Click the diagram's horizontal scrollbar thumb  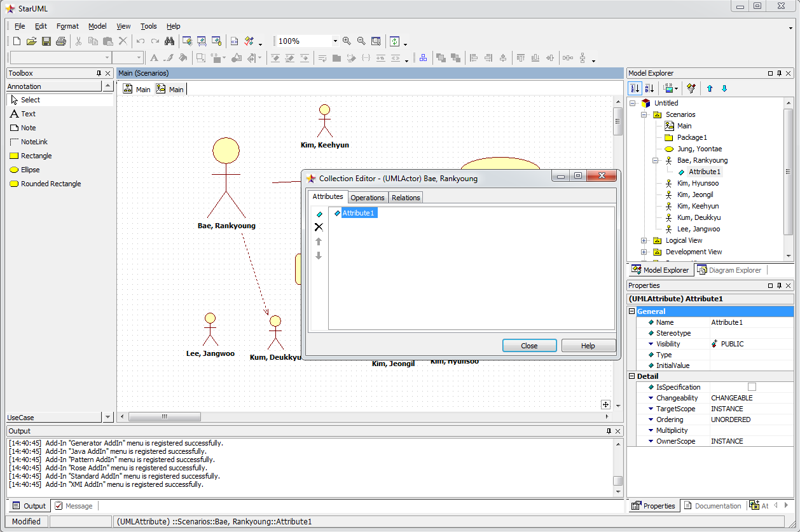point(164,417)
